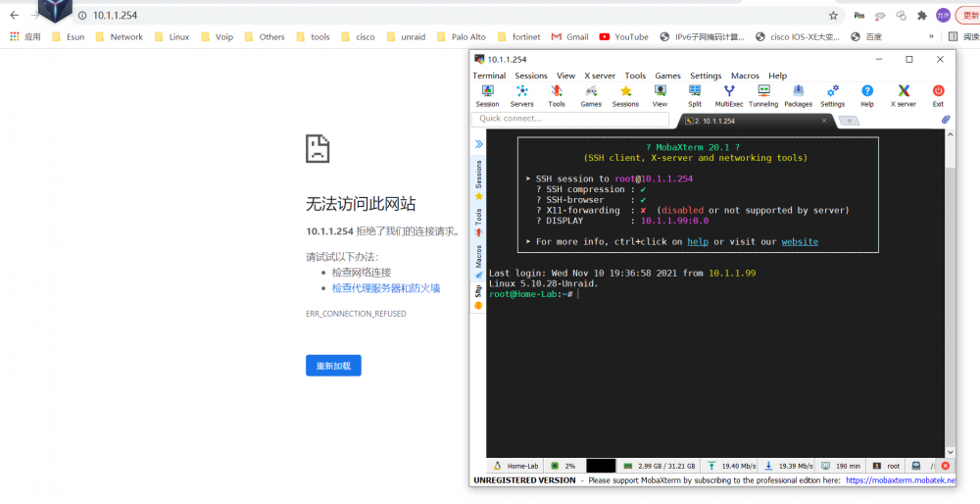Open the Packages toolbar icon
980x504 pixels.
[798, 96]
